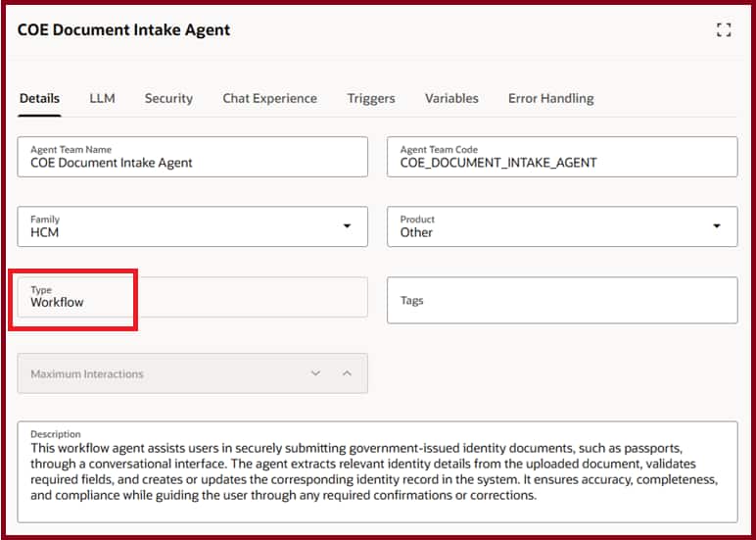Decrease Maximum Interactions with down chevron
The height and width of the screenshot is (540, 756).
(x=315, y=373)
